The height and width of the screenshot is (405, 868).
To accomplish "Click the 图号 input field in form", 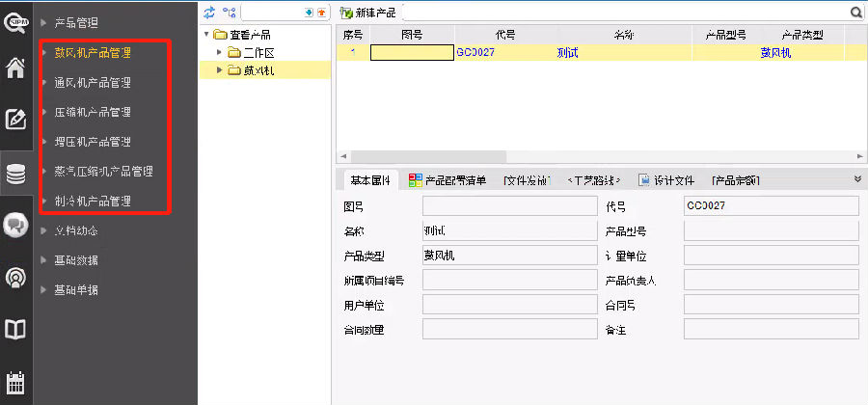I will click(510, 206).
